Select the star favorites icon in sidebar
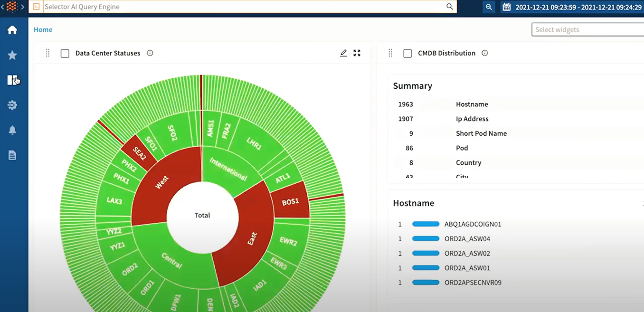This screenshot has width=644, height=312. coord(12,55)
